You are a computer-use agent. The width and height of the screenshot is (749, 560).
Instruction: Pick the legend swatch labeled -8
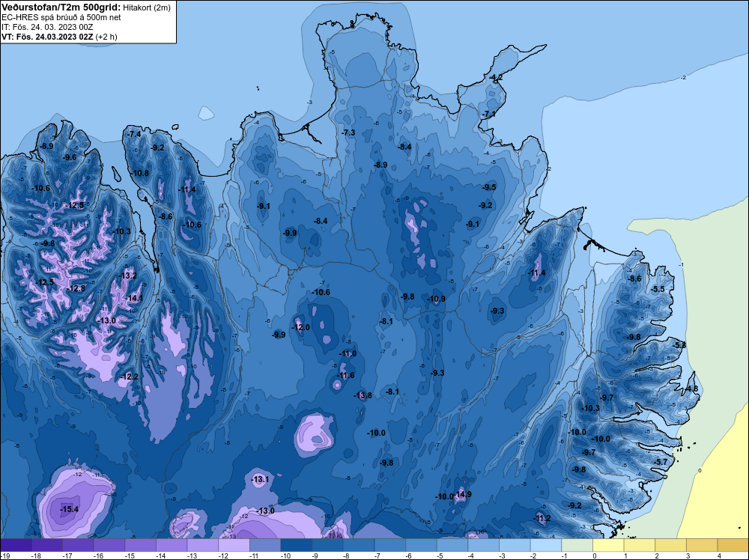tap(359, 545)
